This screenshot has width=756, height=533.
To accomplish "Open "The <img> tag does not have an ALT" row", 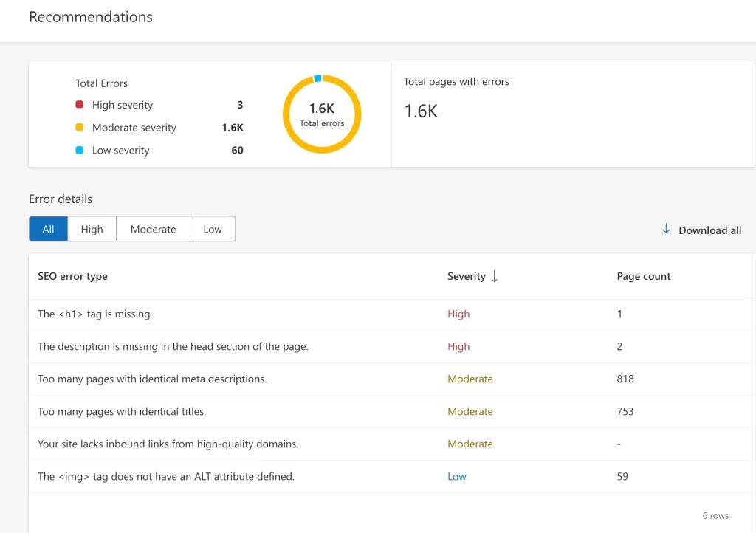I will (x=391, y=476).
